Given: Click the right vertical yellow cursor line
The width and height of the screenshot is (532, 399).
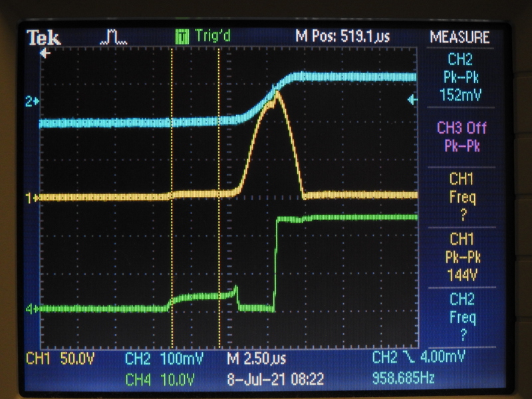Looking at the screenshot, I should 219,198.
